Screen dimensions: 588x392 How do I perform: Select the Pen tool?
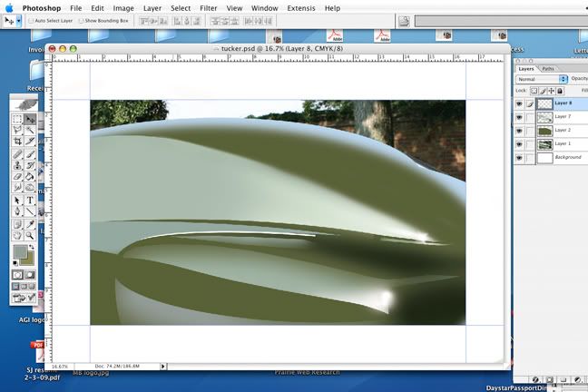[x=17, y=211]
